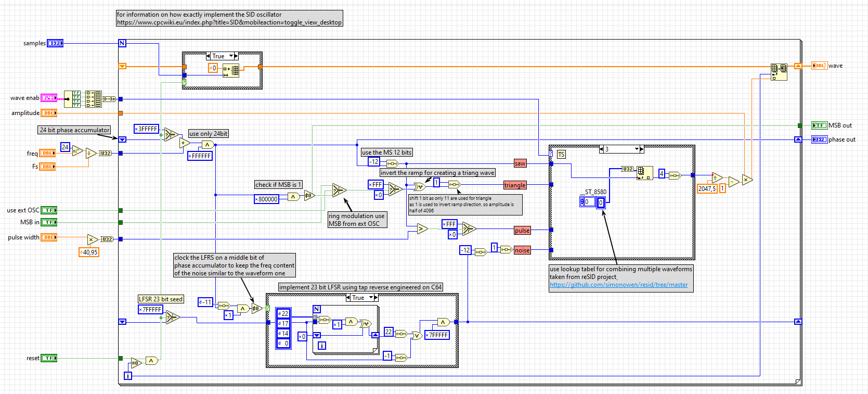Select the freq DBL control terminal

[x=48, y=154]
